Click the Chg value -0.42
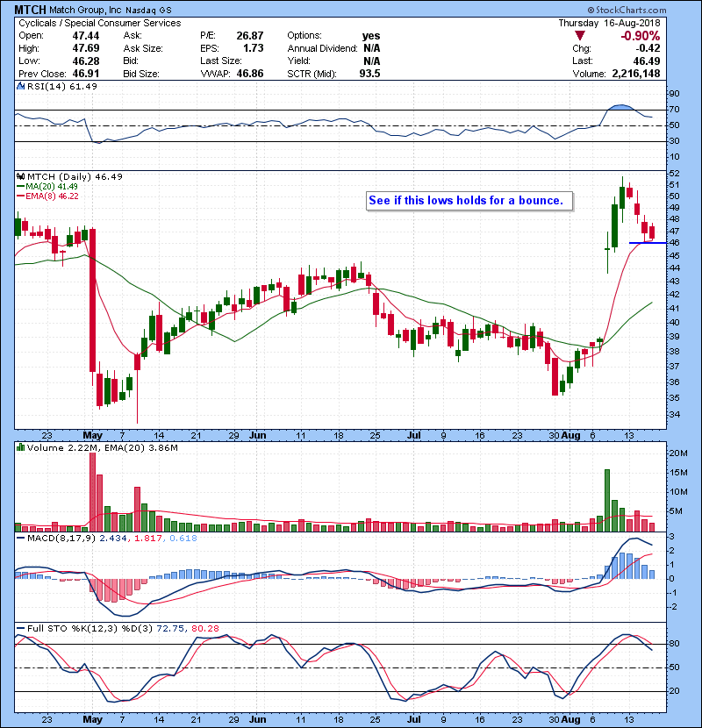Screen dimensions: 702x728 [648, 48]
